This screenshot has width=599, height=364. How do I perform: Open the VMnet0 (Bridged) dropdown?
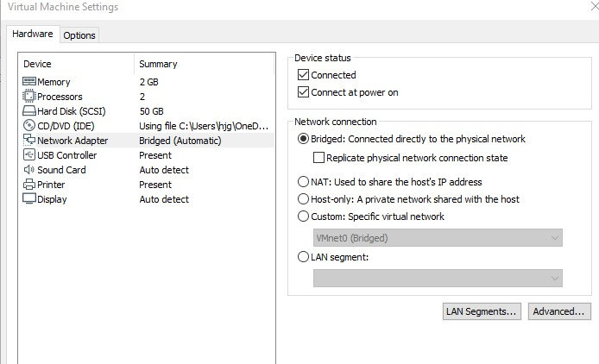[438, 238]
